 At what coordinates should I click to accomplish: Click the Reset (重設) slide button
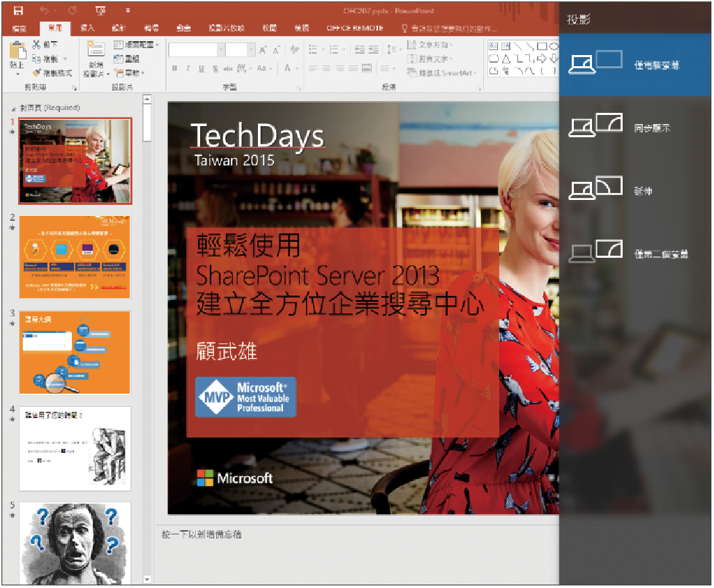127,59
